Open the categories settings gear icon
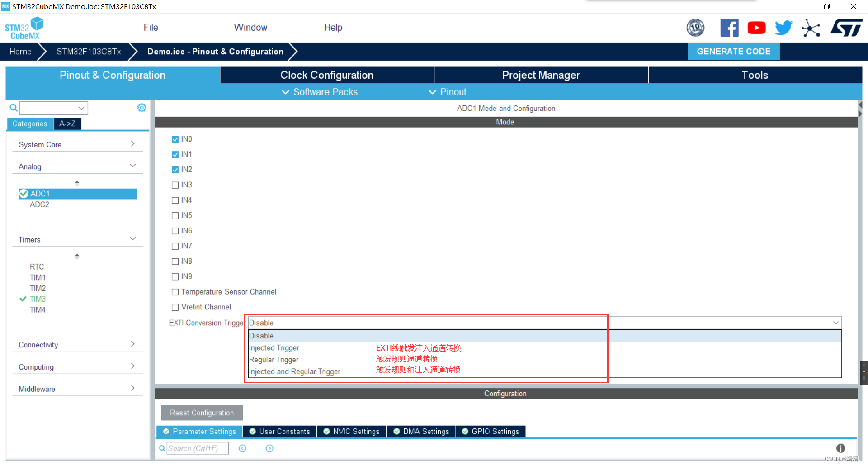Screen dimensions: 868x466 tap(142, 108)
